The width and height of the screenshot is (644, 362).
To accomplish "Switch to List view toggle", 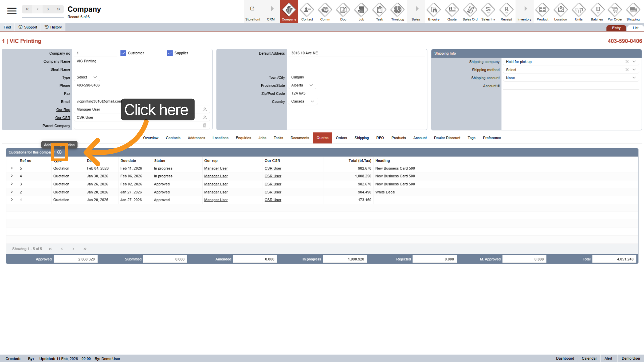I will point(635,28).
